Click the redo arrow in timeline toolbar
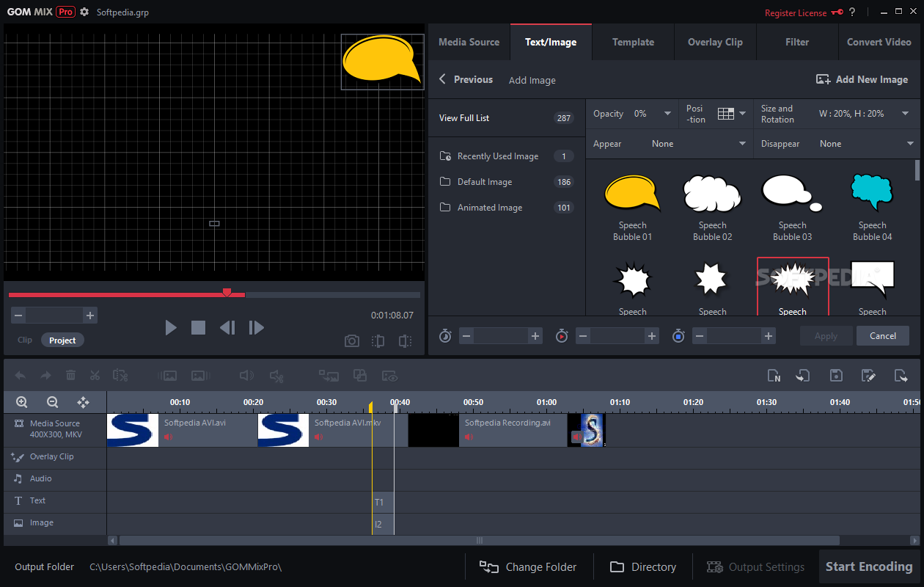 point(45,376)
